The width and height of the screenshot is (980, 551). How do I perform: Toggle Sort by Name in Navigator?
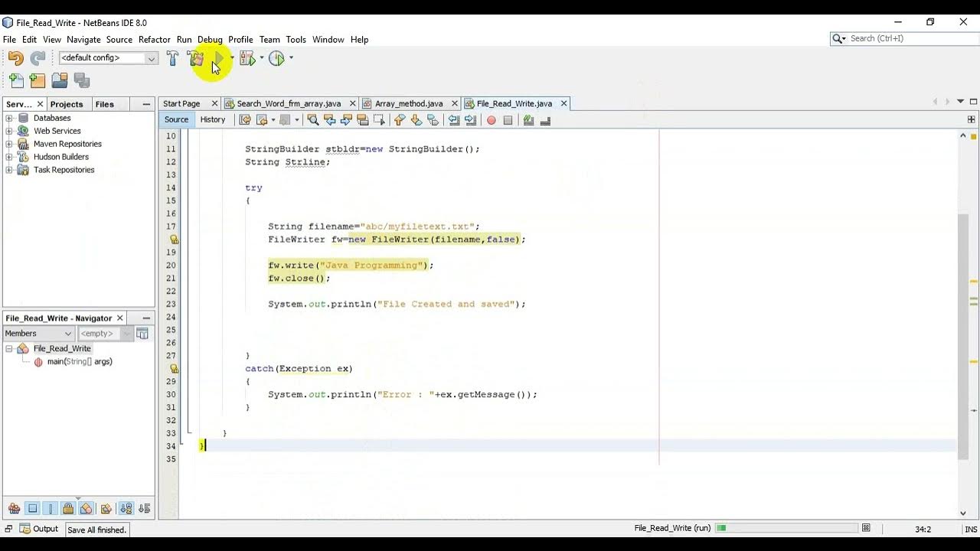click(x=126, y=508)
